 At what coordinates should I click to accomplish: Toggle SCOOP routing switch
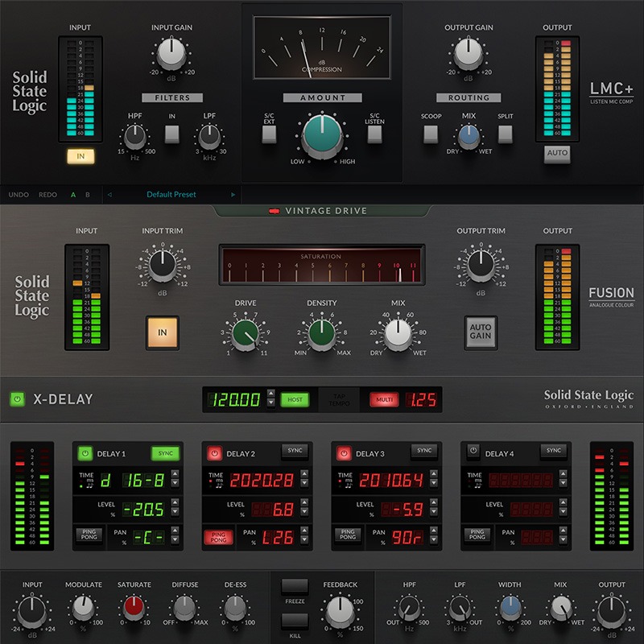pos(431,134)
